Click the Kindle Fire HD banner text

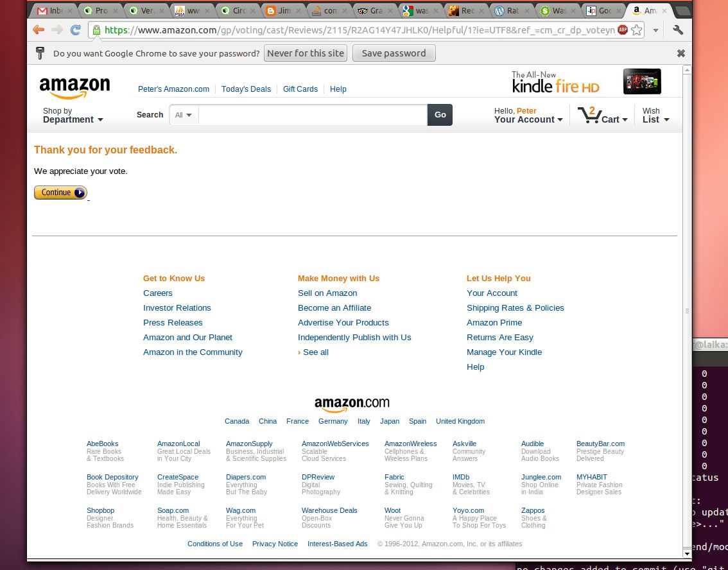[x=555, y=82]
